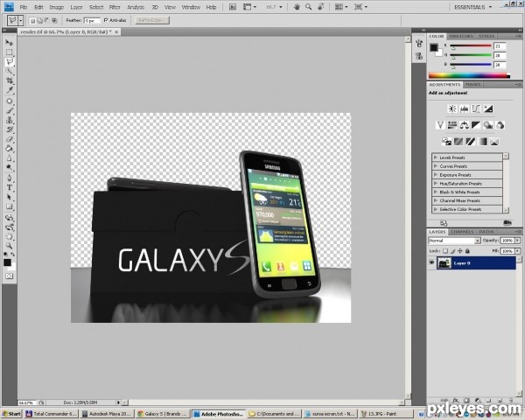Select the Clone Stamp tool
525x420 pixels.
(9, 120)
